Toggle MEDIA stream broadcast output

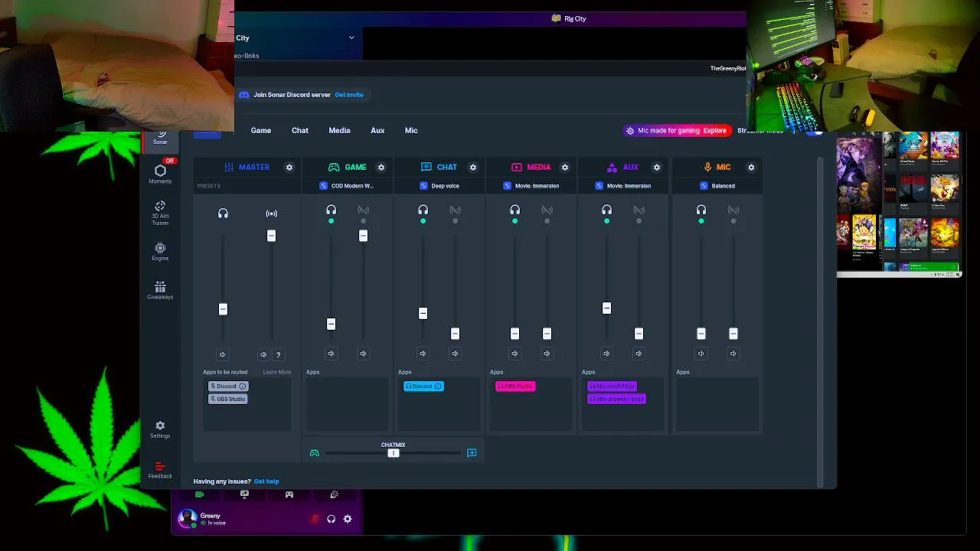tap(547, 210)
